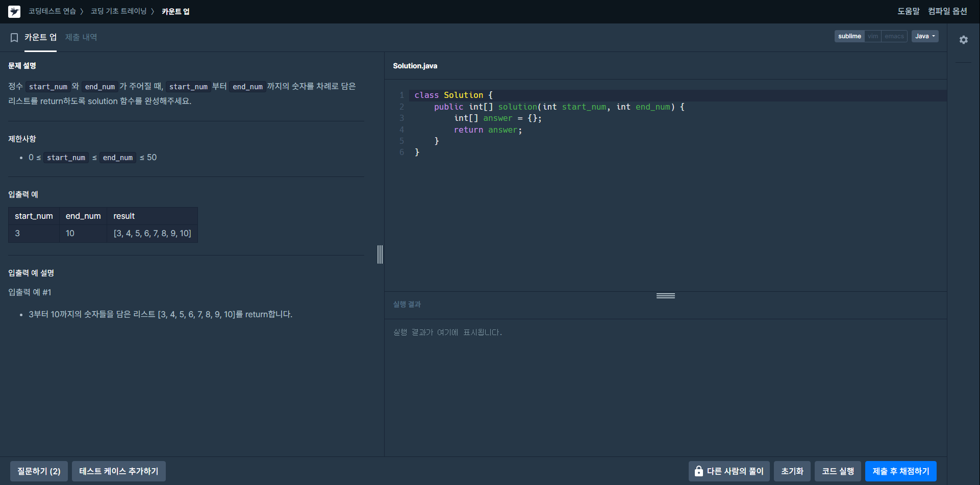The width and height of the screenshot is (980, 485).
Task: Click code line 1 'class Solution {'
Action: (454, 95)
